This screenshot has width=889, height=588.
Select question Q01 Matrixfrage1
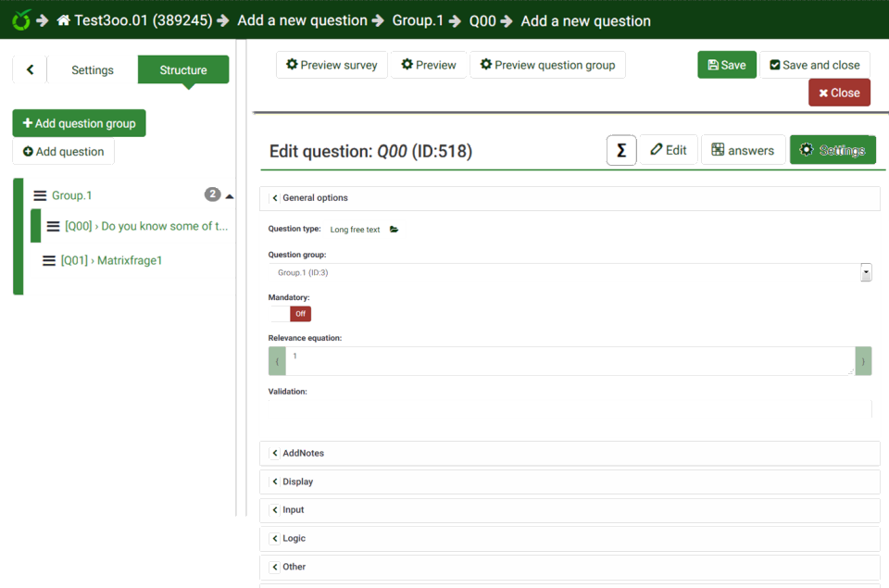point(111,260)
